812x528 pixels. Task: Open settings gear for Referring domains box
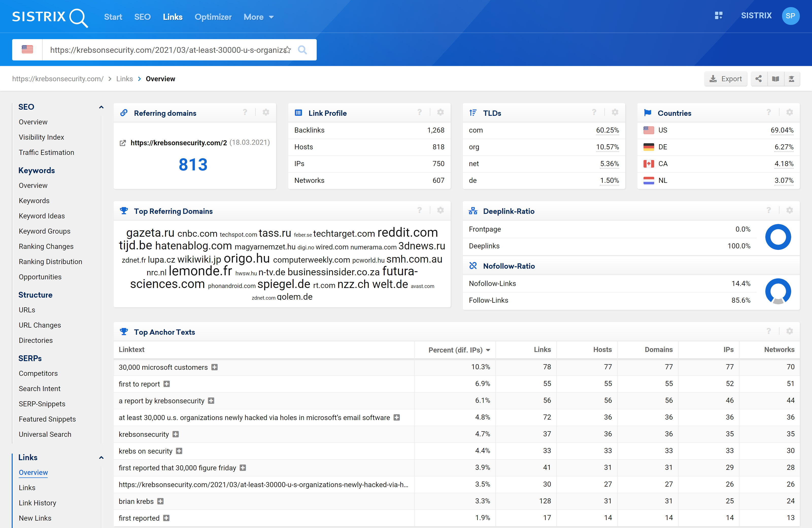point(266,112)
